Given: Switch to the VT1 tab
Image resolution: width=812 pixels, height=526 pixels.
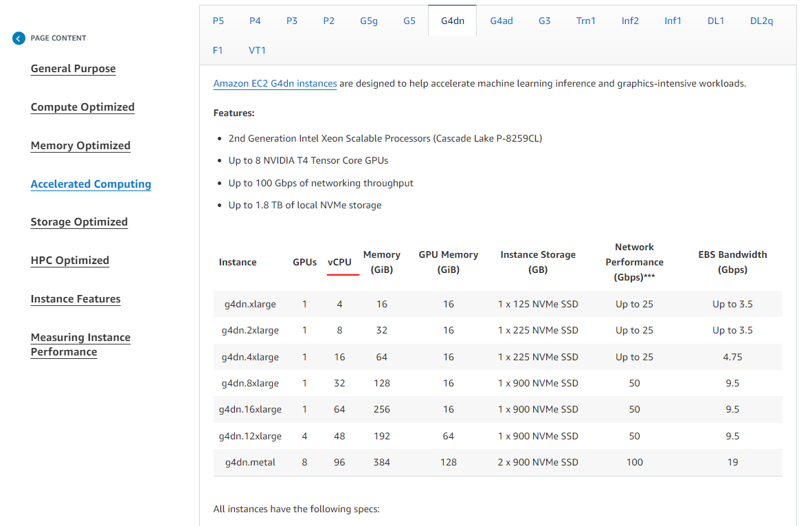Looking at the screenshot, I should 258,50.
